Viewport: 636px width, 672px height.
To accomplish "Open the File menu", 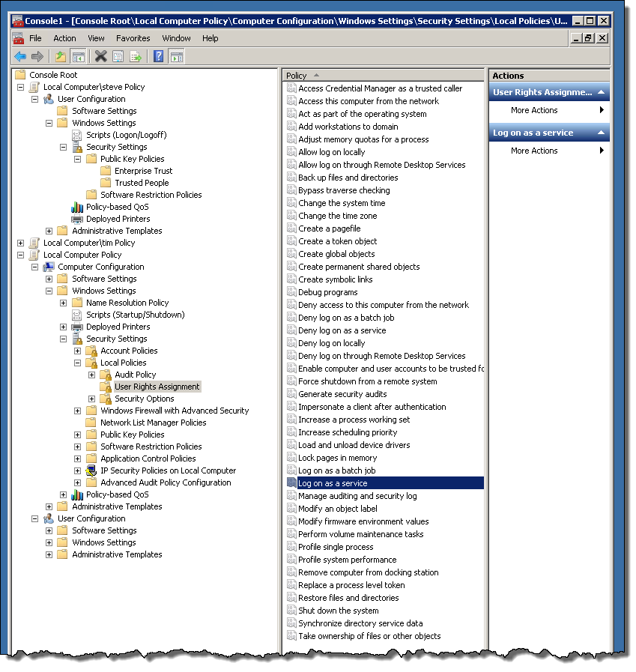I will [x=35, y=38].
